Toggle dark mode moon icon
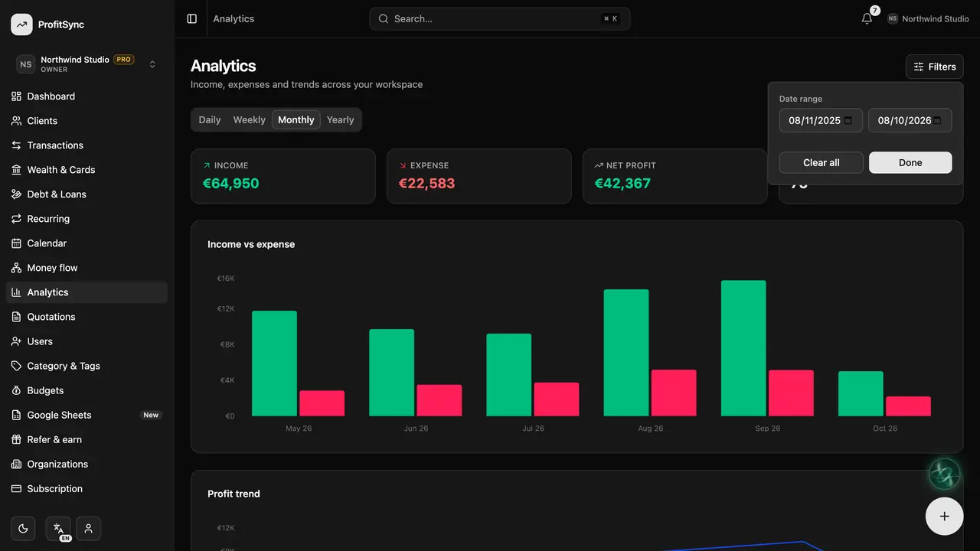The height and width of the screenshot is (551, 980). (23, 528)
